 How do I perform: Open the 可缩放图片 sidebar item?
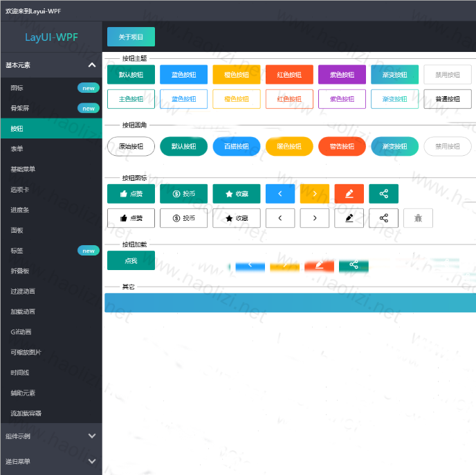tap(51, 352)
